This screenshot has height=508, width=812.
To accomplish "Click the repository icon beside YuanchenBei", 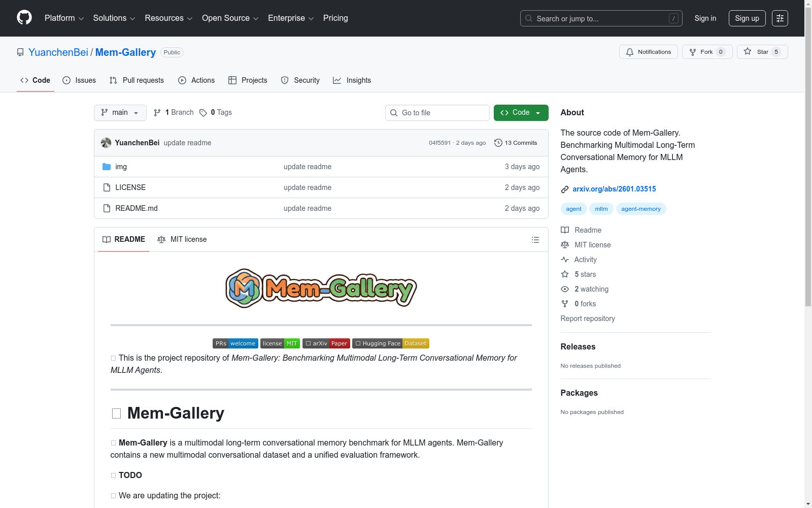I will 20,52.
